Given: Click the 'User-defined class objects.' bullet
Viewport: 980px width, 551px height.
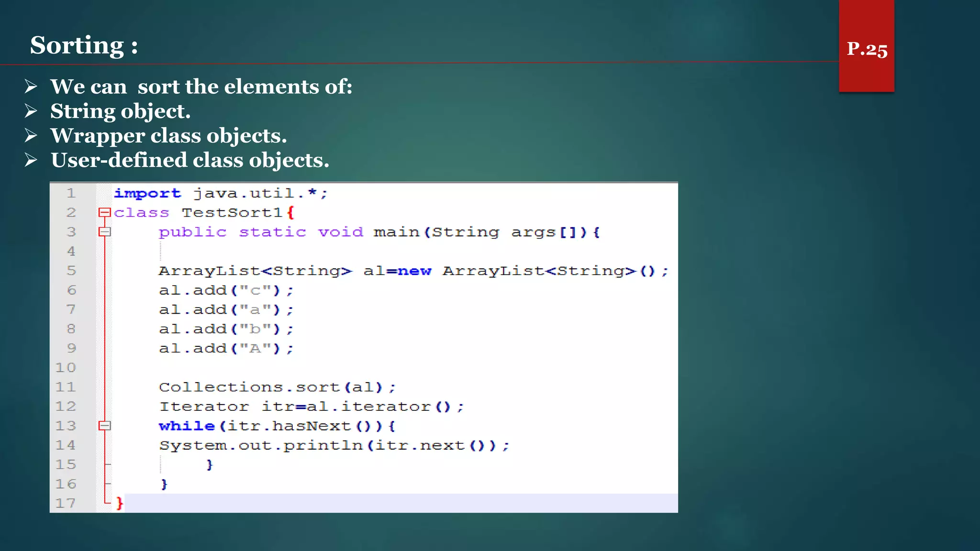Looking at the screenshot, I should (x=189, y=160).
